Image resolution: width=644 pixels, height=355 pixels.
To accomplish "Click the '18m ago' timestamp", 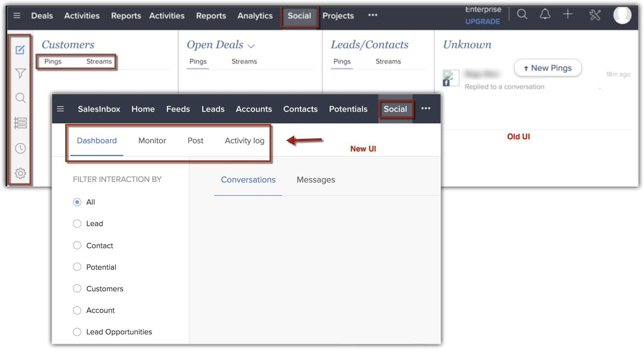I will click(x=617, y=75).
